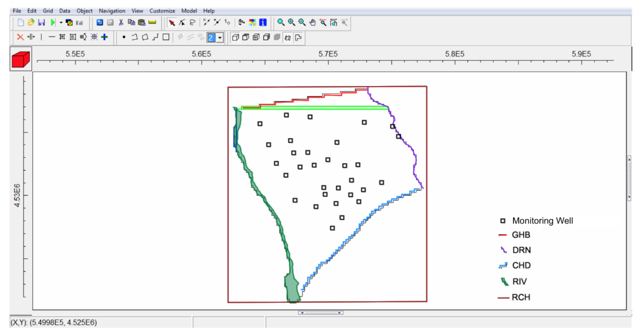The image size is (644, 334).
Task: Choose the create polygon object tool
Action: point(145,37)
